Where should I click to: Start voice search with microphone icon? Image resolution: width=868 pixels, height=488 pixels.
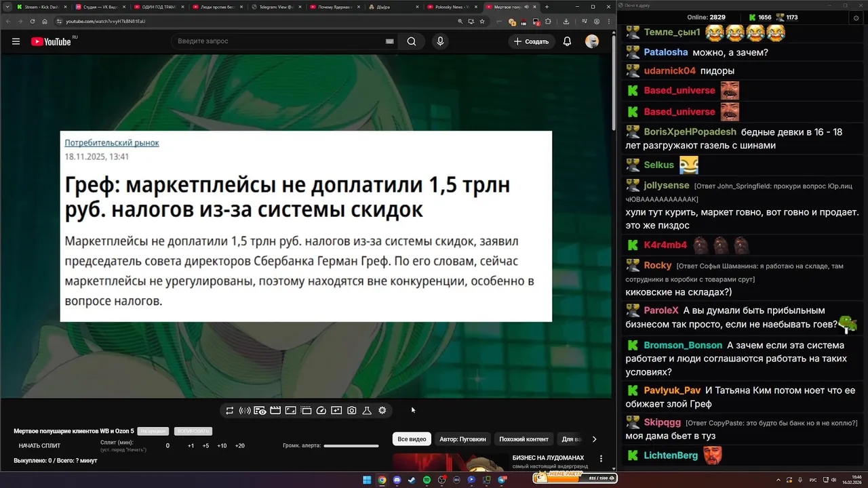click(x=440, y=41)
